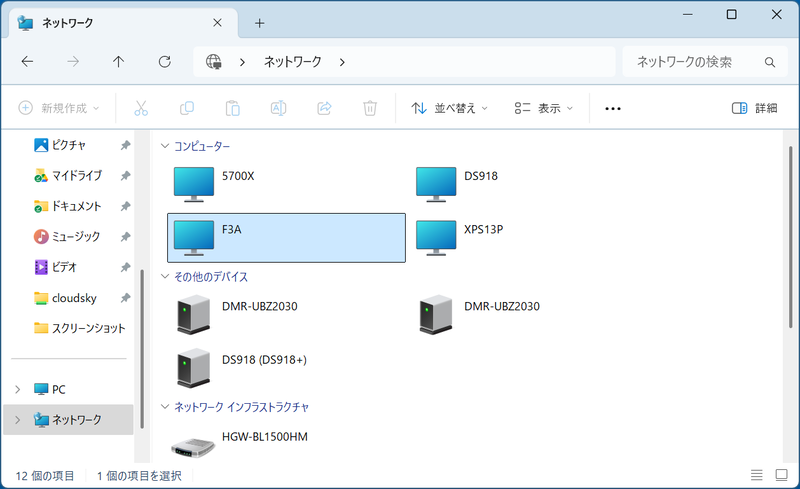Unpin マイドライブ using its pin icon
800x489 pixels.
point(125,176)
